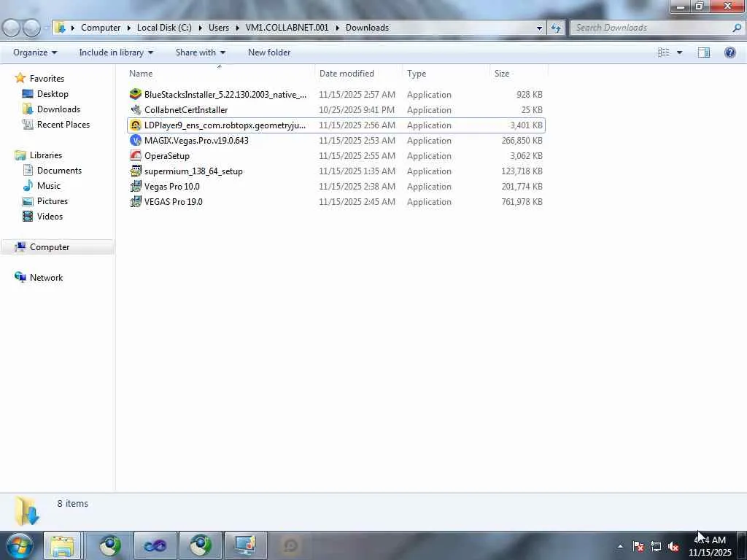Viewport: 747px width, 560px height.
Task: Sort by the Date modified column header
Action: tap(358, 74)
